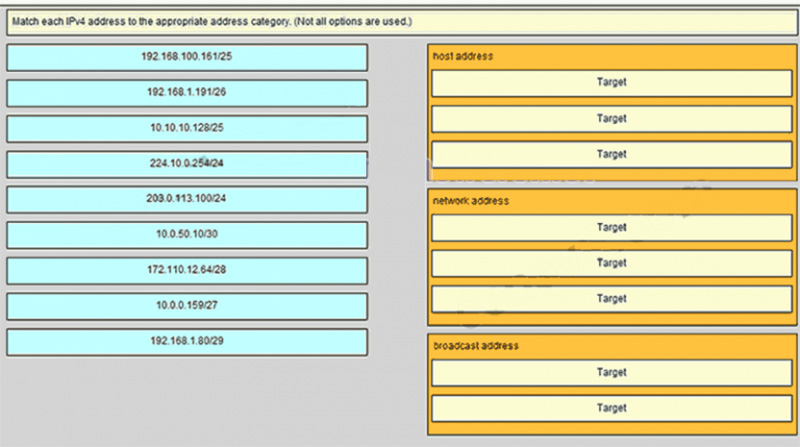This screenshot has width=800, height=447.
Task: Click first Target slot under host address
Action: click(611, 83)
